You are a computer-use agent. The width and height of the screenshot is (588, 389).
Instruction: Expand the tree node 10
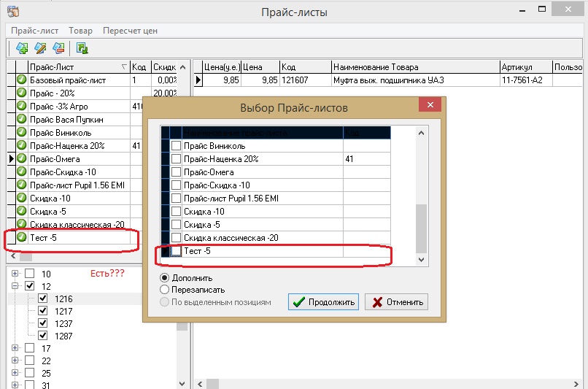coord(14,274)
